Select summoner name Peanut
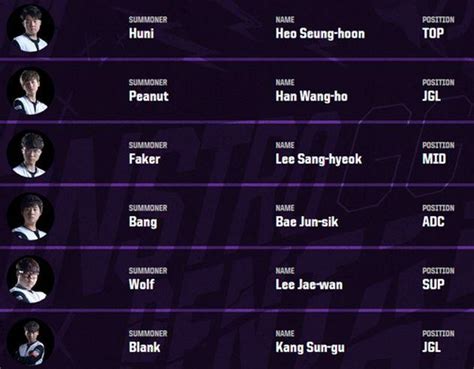474x369 pixels. [x=149, y=96]
